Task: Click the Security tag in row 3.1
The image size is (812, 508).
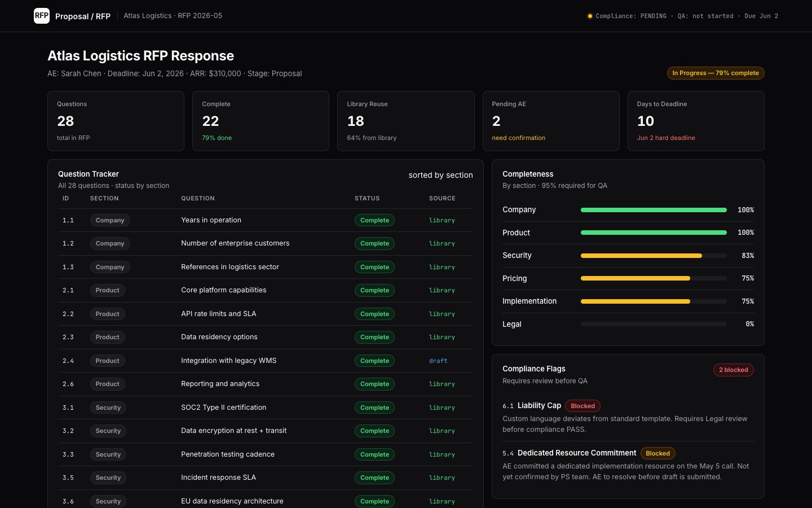Action: (108, 408)
